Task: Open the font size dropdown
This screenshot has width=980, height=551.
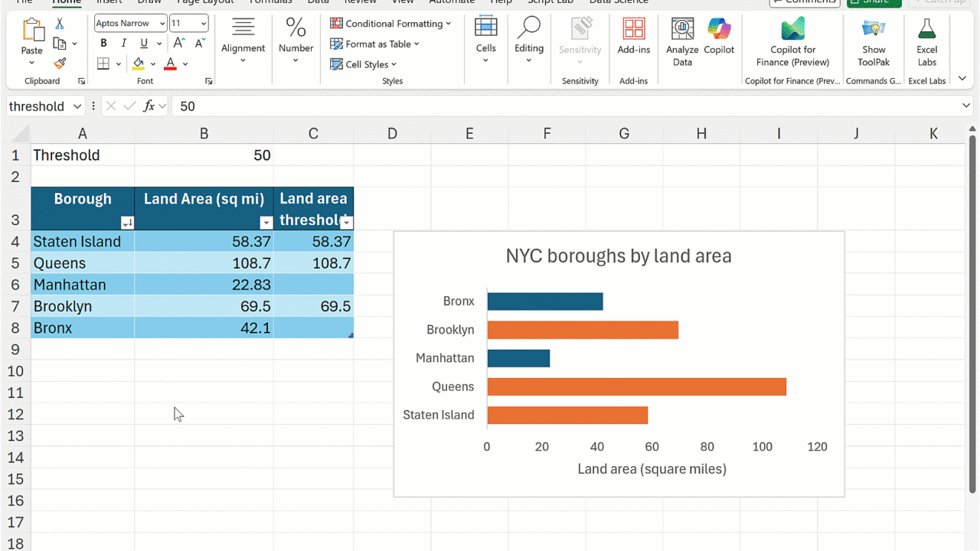Action: tap(202, 24)
